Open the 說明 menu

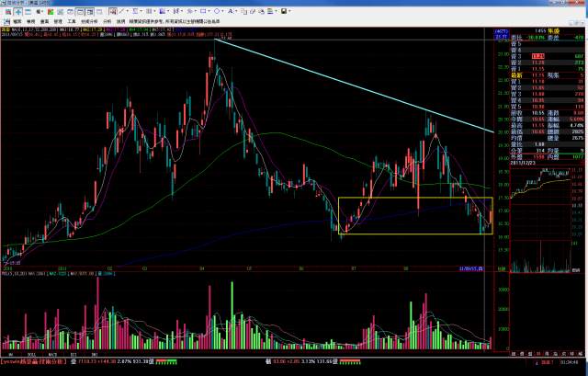click(120, 22)
